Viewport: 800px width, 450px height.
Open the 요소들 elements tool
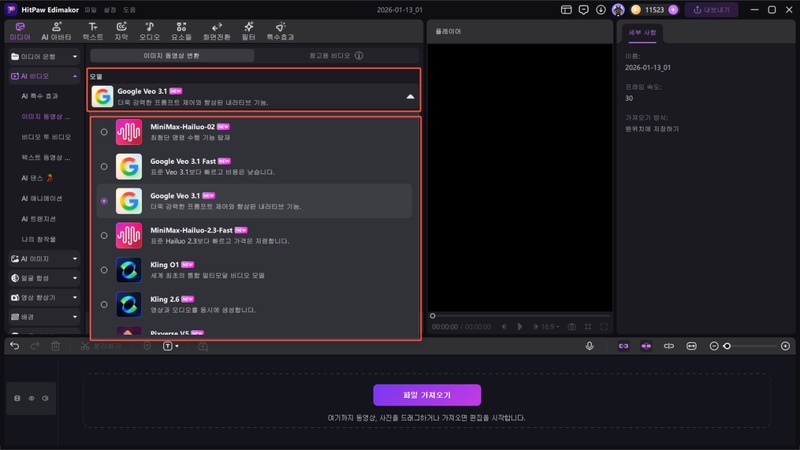point(181,31)
